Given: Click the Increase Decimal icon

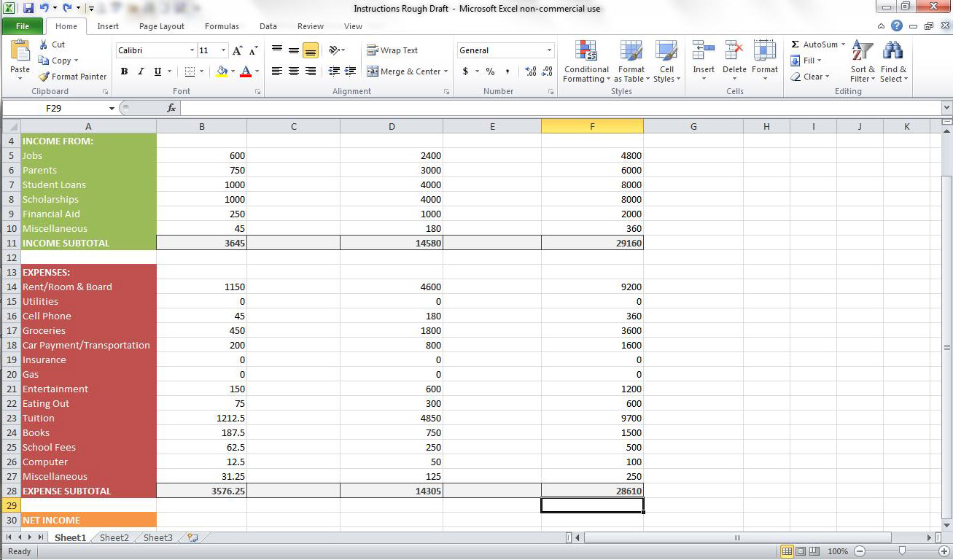Looking at the screenshot, I should coord(531,71).
